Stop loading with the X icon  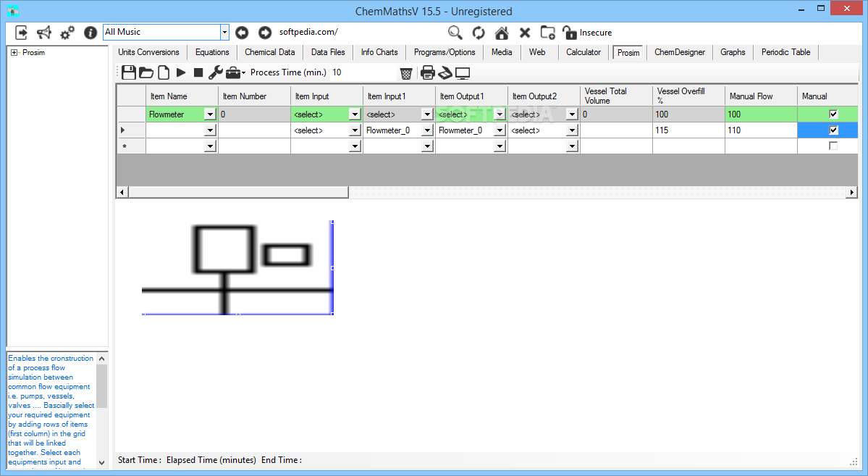(525, 33)
